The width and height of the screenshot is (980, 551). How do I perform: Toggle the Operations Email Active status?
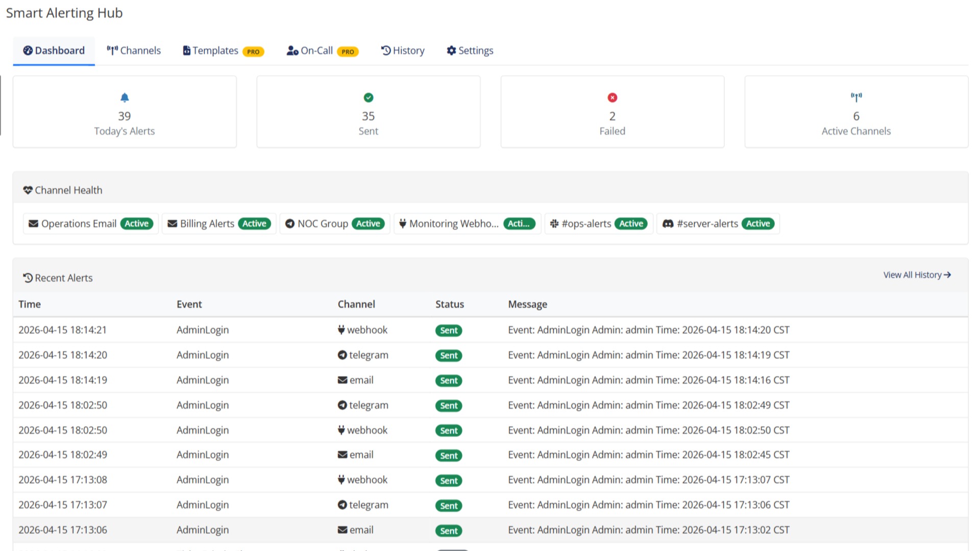click(137, 223)
